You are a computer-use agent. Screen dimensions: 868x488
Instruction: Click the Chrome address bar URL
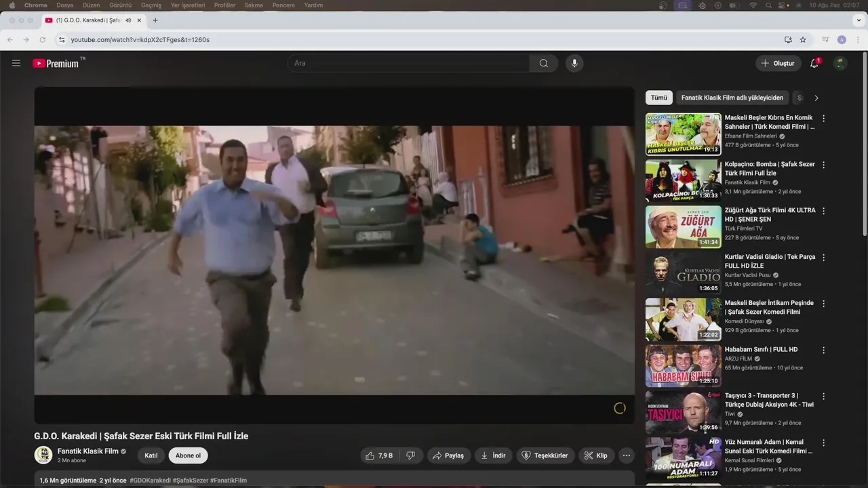140,40
